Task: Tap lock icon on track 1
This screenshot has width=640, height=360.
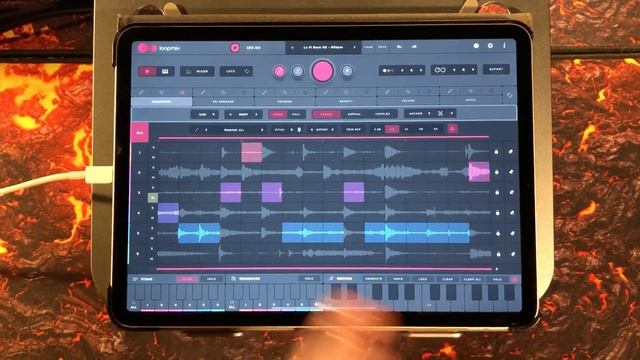Action: [496, 152]
